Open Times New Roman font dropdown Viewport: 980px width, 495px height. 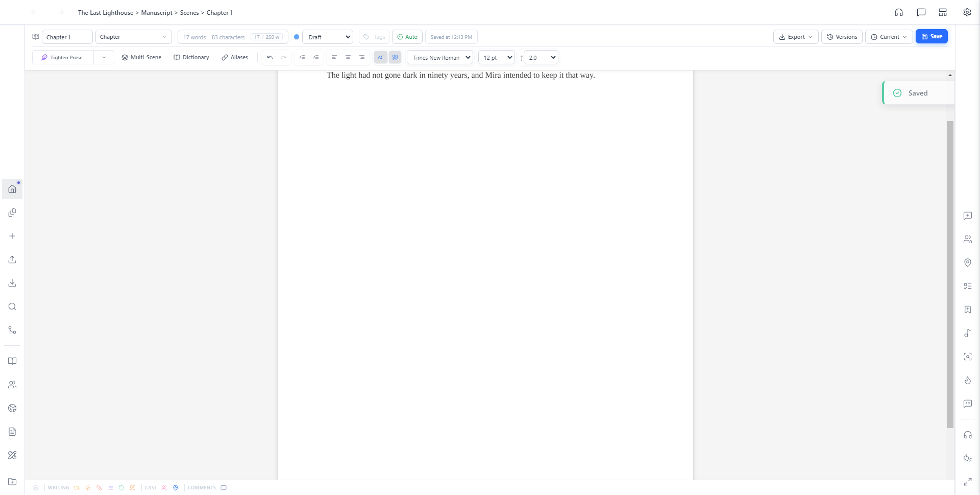pos(440,58)
